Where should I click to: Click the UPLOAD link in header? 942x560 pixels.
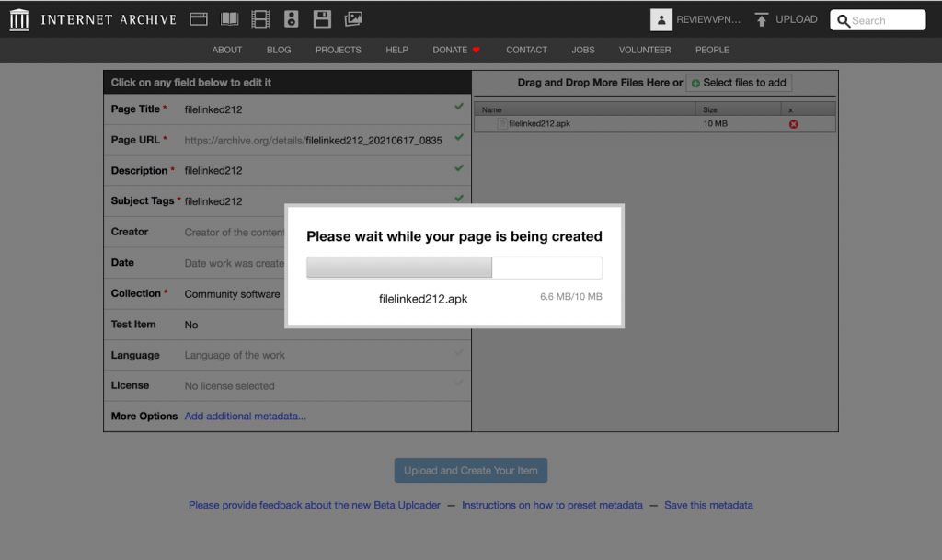pos(796,19)
